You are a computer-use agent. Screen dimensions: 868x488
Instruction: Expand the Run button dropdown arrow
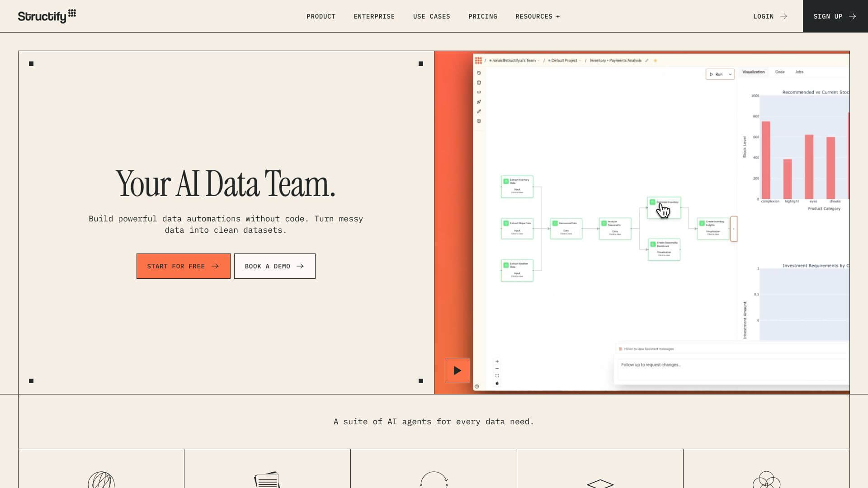pyautogui.click(x=729, y=74)
